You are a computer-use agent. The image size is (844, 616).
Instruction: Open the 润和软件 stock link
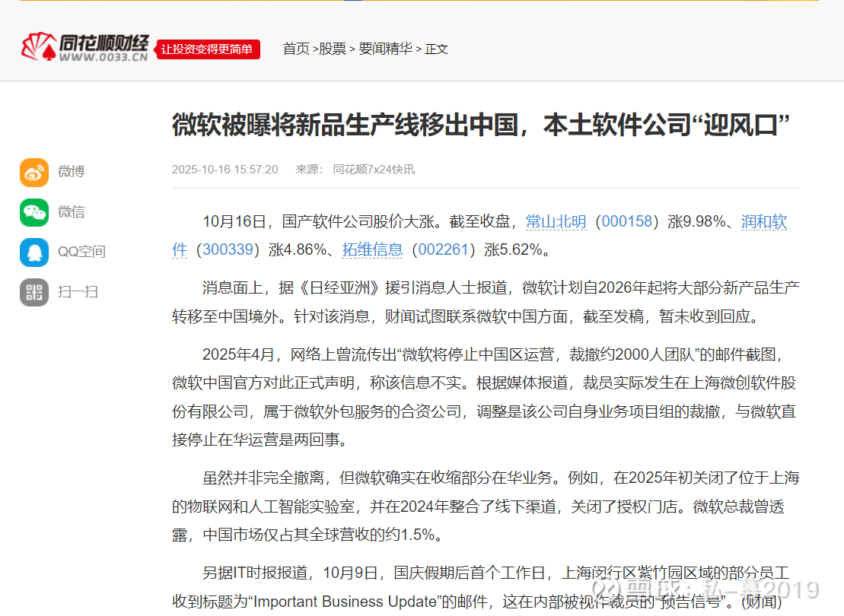[x=764, y=221]
